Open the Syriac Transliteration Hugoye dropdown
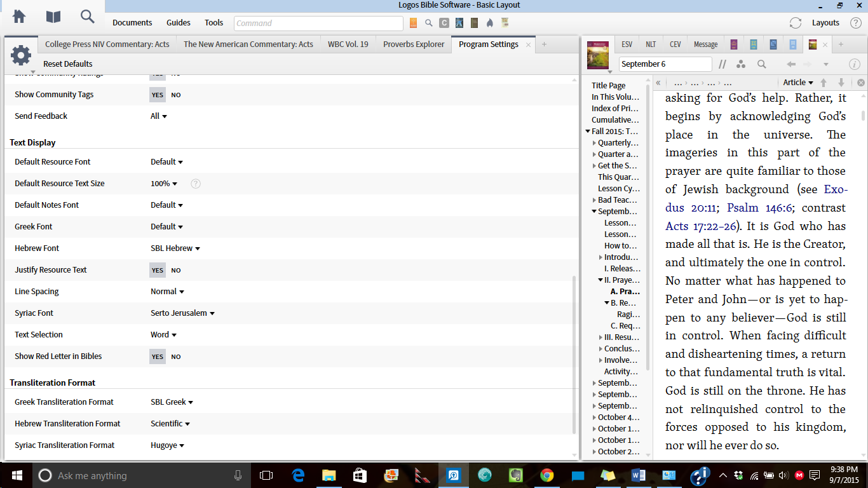The image size is (868, 488). (x=167, y=445)
